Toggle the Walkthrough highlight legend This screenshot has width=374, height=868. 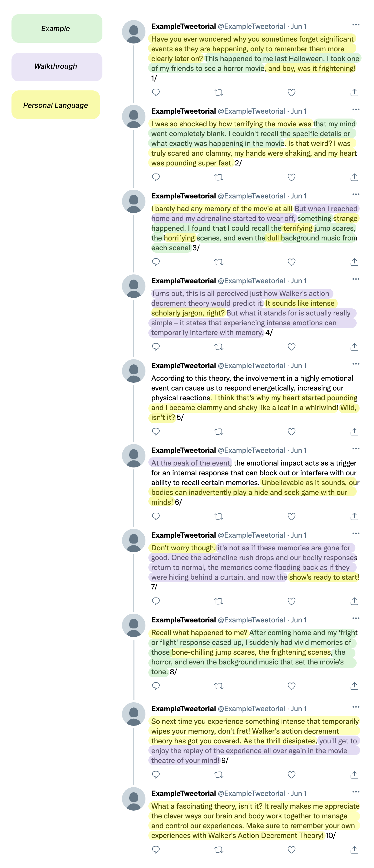57,67
